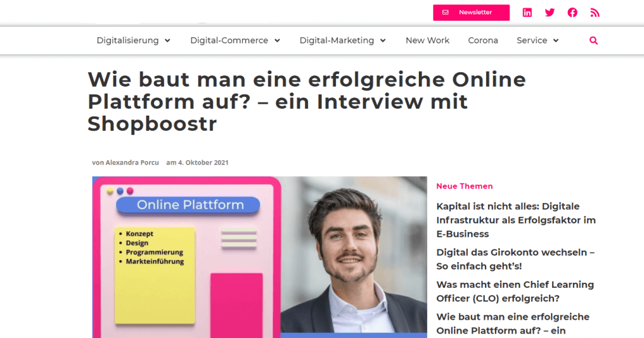Expand the Digitalisierung dropdown arrow
Viewport: 644px width, 338px height.
(x=167, y=41)
